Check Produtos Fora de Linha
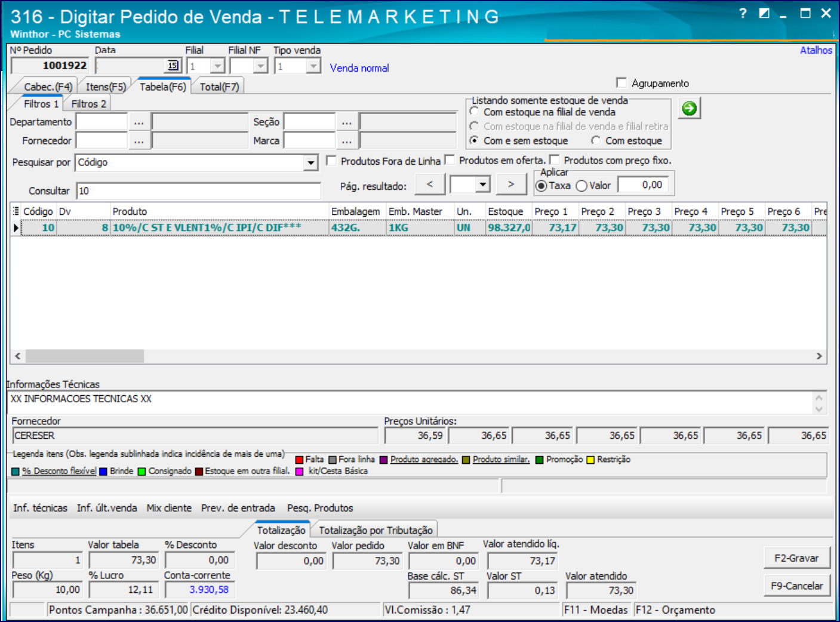The width and height of the screenshot is (840, 622). (x=331, y=161)
